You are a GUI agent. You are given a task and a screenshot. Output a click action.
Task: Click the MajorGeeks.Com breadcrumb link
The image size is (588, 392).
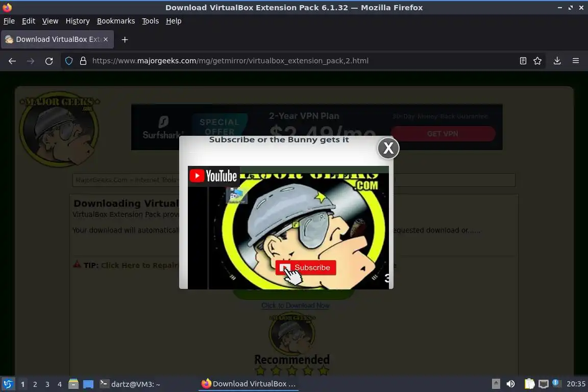102,180
